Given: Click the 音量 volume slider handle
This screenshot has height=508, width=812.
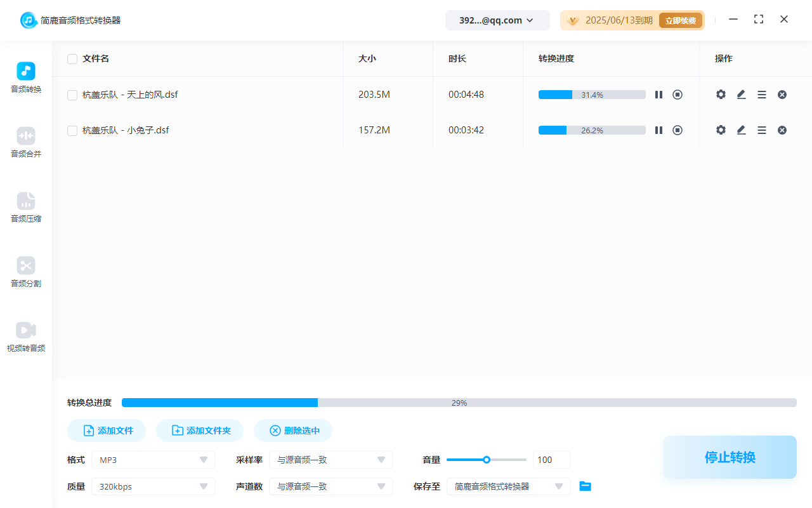Looking at the screenshot, I should pos(487,460).
